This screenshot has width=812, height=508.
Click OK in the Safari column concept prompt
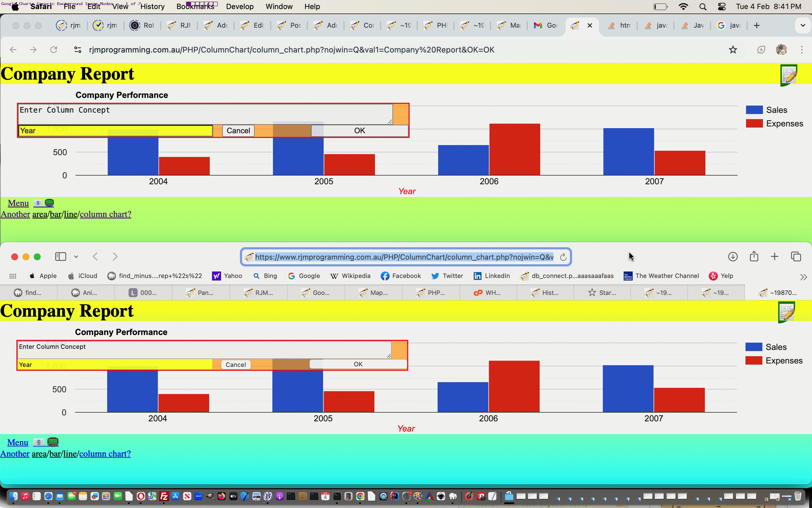click(358, 364)
